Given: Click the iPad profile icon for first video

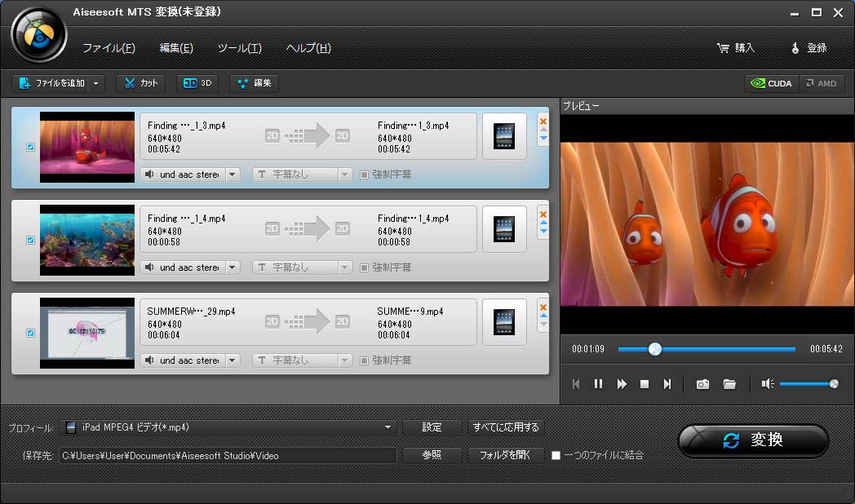Looking at the screenshot, I should (503, 136).
